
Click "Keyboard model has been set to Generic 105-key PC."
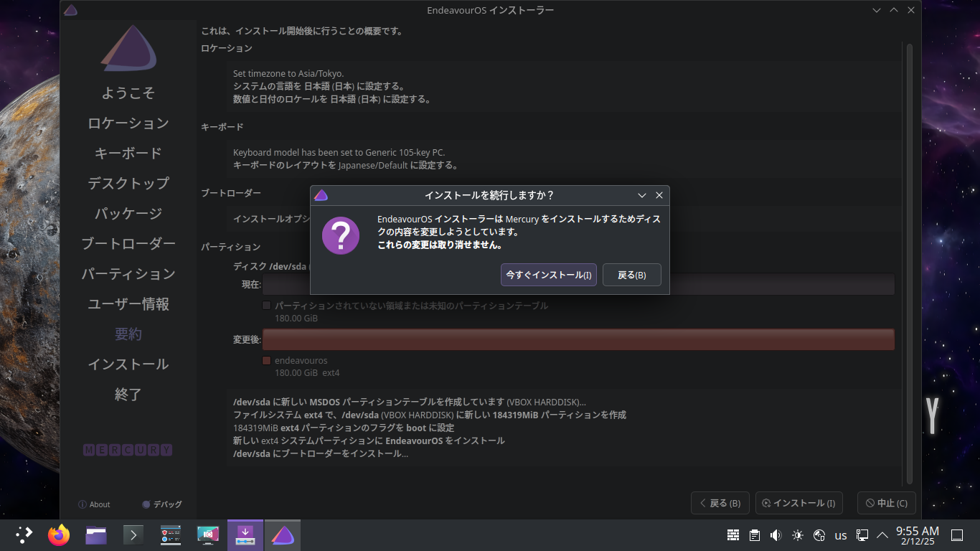pos(339,153)
